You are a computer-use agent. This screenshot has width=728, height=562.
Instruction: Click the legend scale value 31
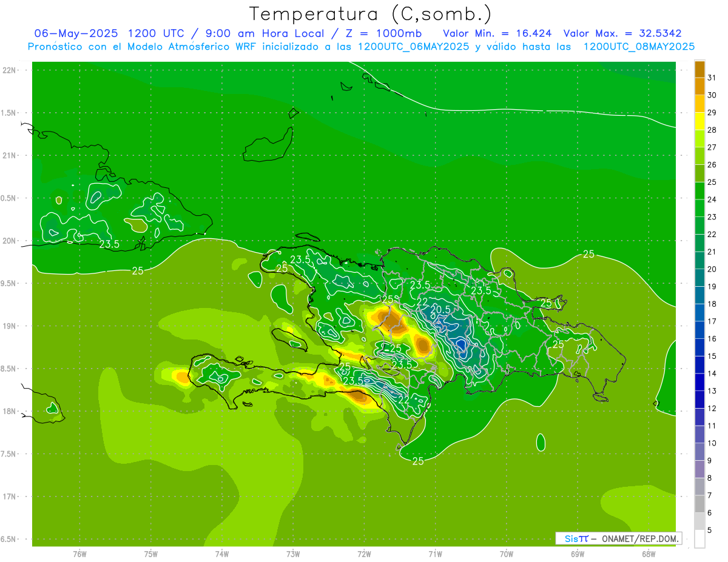(712, 78)
